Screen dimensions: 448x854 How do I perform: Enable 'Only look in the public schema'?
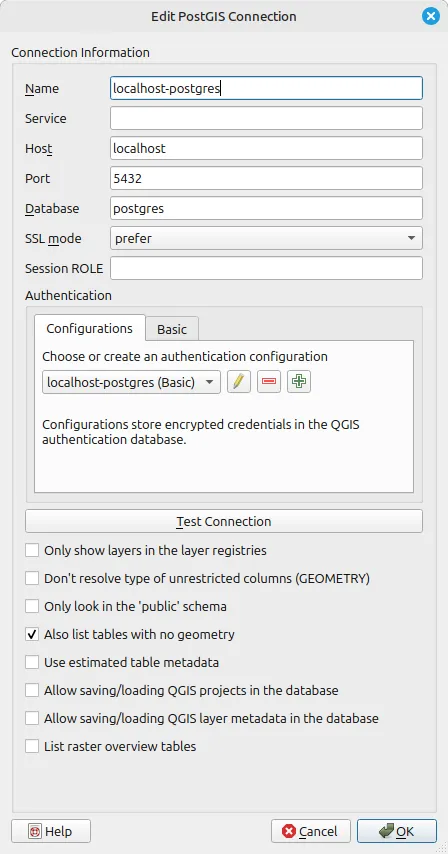pos(32,606)
